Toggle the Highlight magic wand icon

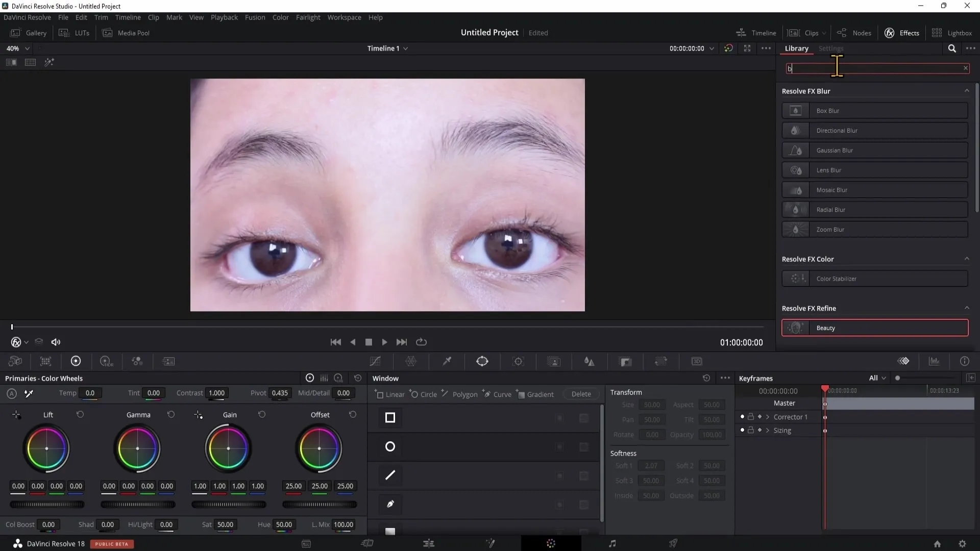[x=49, y=62]
